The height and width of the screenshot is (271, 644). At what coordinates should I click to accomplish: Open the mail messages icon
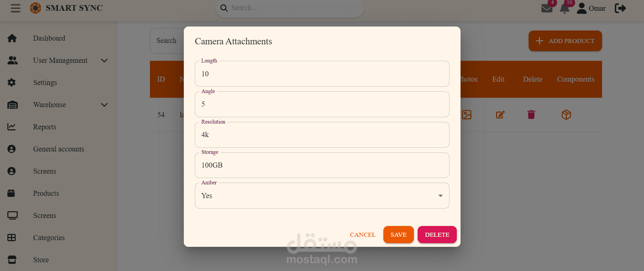pyautogui.click(x=547, y=8)
